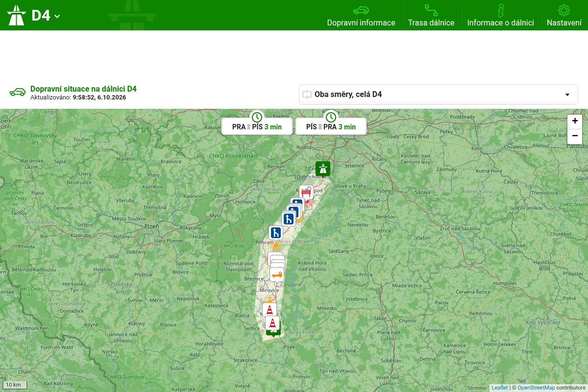
Task: Select the PÍS to PRA 3 min travel time box
Action: click(331, 126)
